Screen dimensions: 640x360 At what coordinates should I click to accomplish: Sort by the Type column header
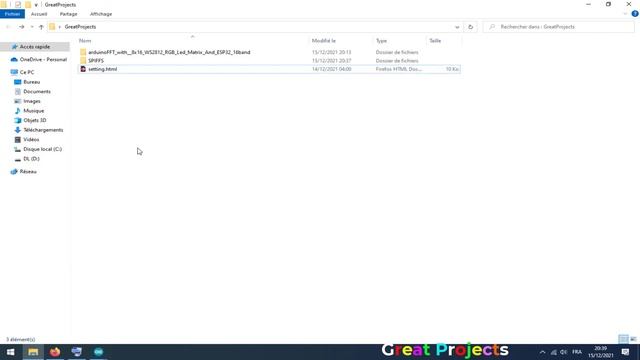click(381, 41)
